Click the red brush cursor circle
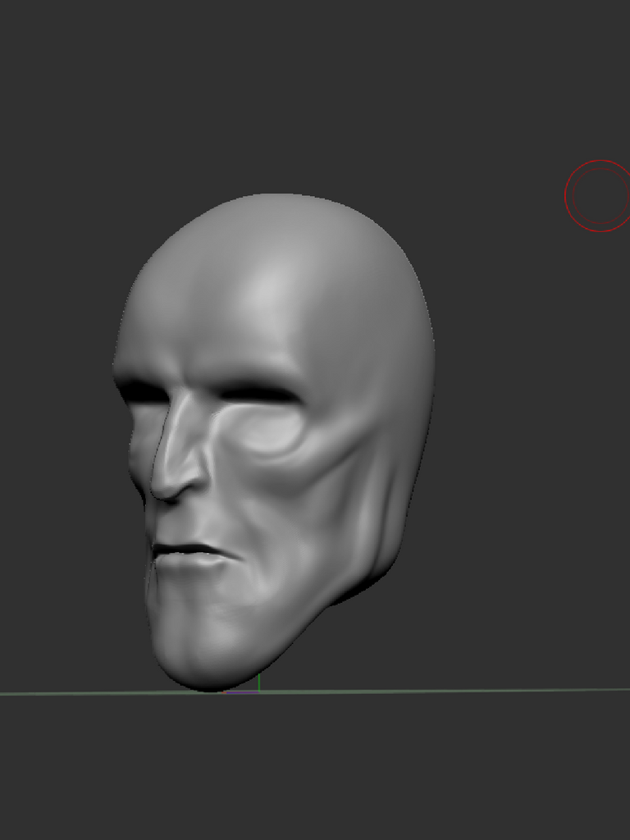Viewport: 630px width, 840px height. [599, 196]
